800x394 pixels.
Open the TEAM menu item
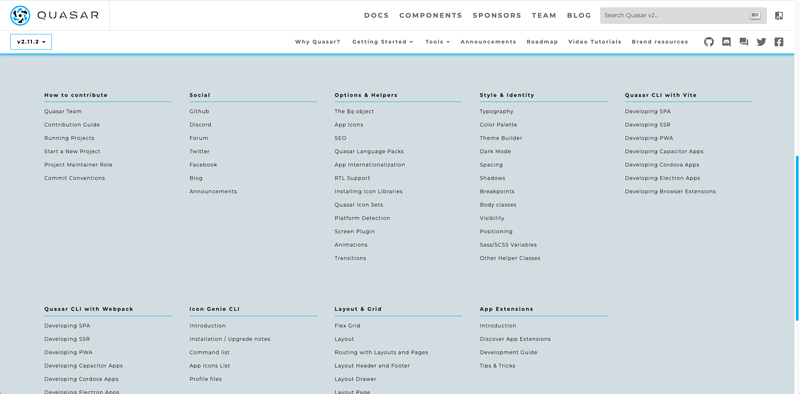tap(544, 16)
